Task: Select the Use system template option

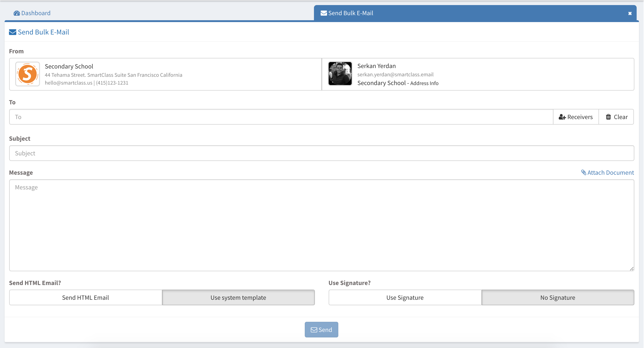Action: coord(238,297)
